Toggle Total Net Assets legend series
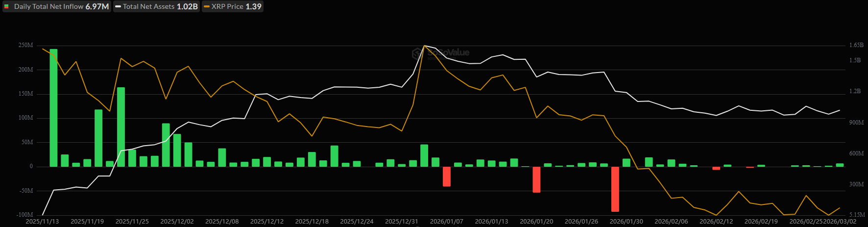 [156, 6]
